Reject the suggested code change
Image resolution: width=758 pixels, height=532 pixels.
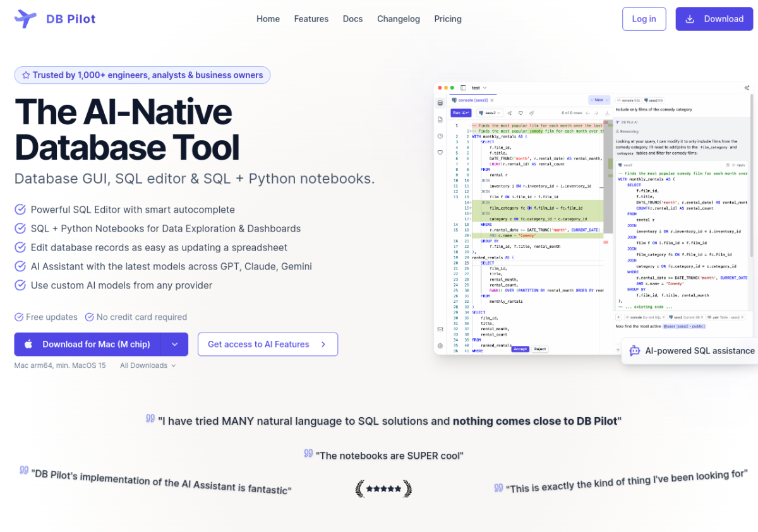tap(540, 349)
